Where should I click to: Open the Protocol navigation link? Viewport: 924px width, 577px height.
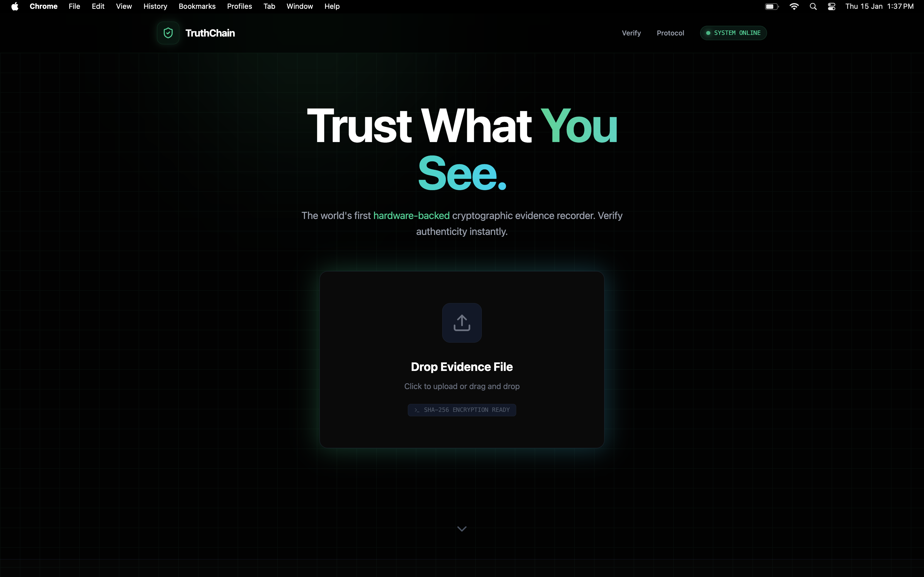tap(670, 33)
